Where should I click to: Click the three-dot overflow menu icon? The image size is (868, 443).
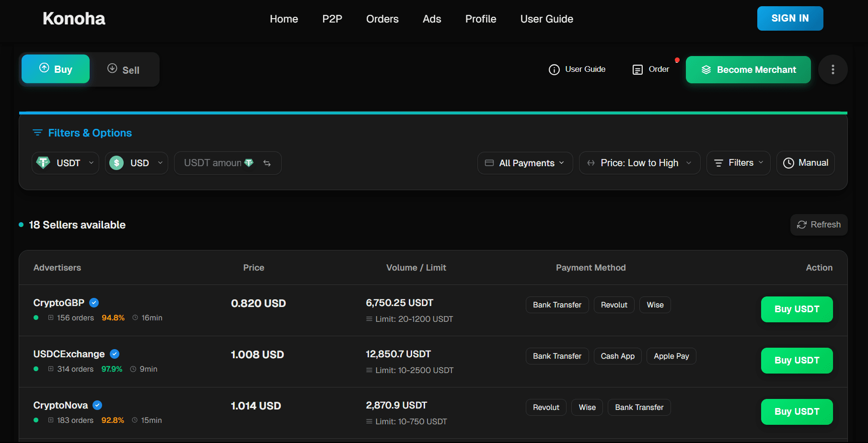click(x=833, y=69)
